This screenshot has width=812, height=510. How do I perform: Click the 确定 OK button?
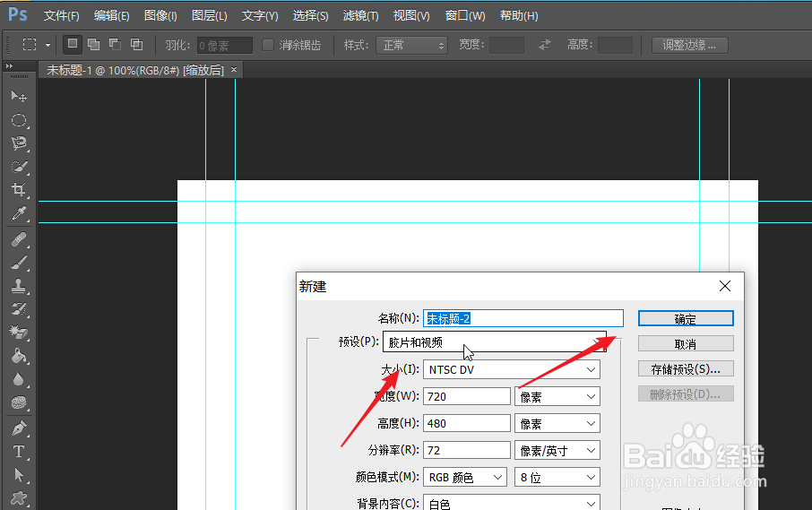coord(686,318)
